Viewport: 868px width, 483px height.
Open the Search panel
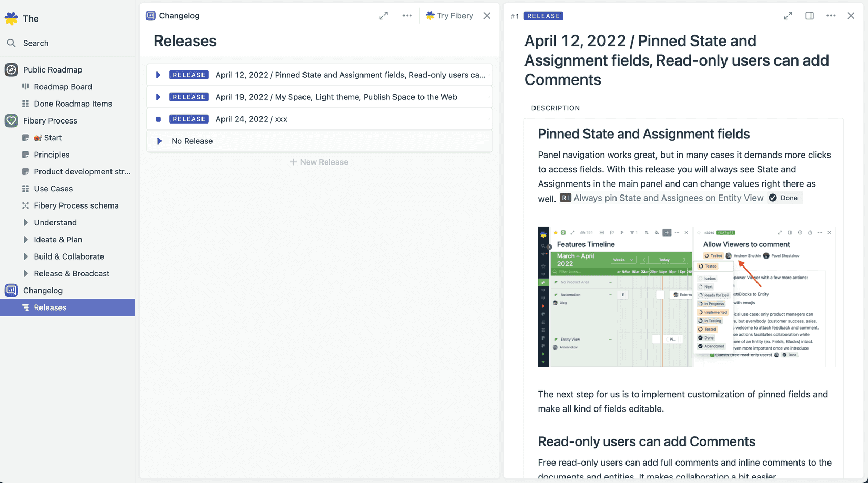35,43
